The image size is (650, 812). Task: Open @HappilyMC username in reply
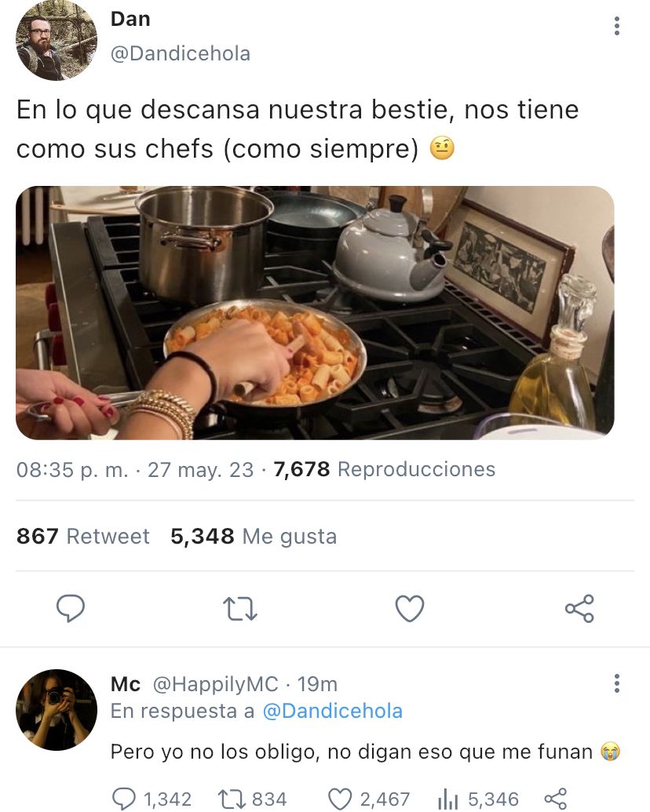(215, 685)
